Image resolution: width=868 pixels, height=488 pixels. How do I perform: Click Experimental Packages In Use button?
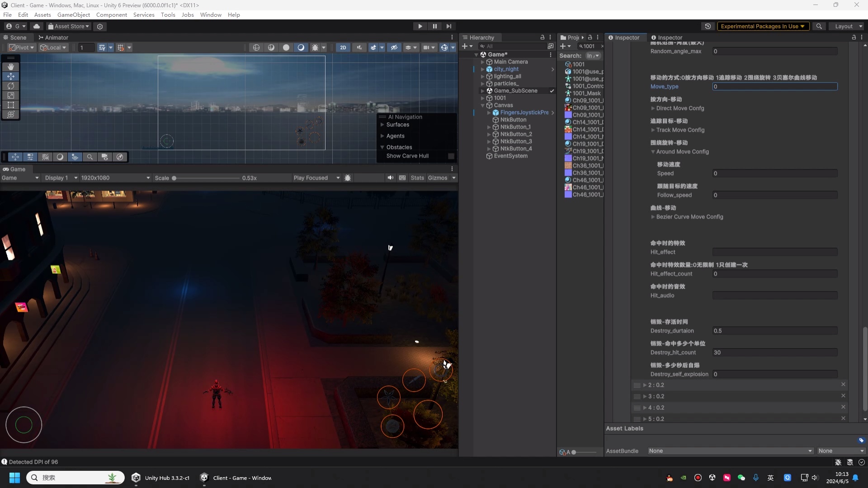pos(763,26)
